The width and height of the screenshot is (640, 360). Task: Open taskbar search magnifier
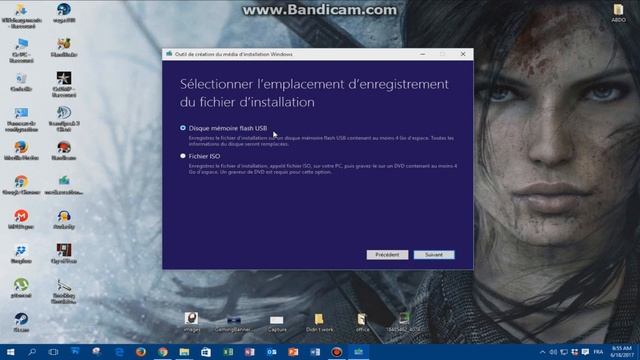32,352
